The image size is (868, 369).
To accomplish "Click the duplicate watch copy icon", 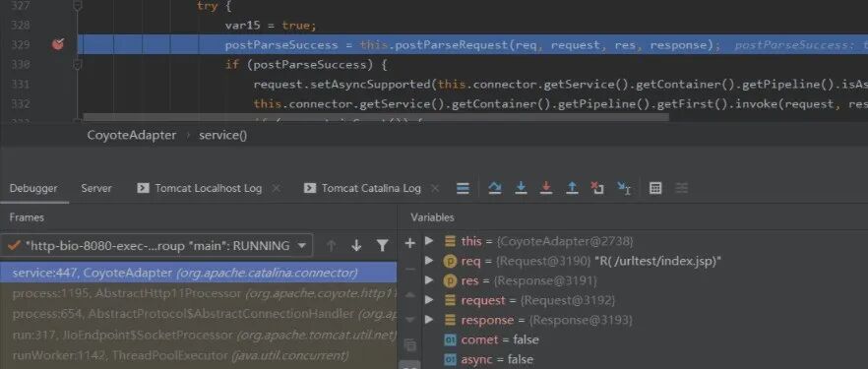I will click(409, 345).
